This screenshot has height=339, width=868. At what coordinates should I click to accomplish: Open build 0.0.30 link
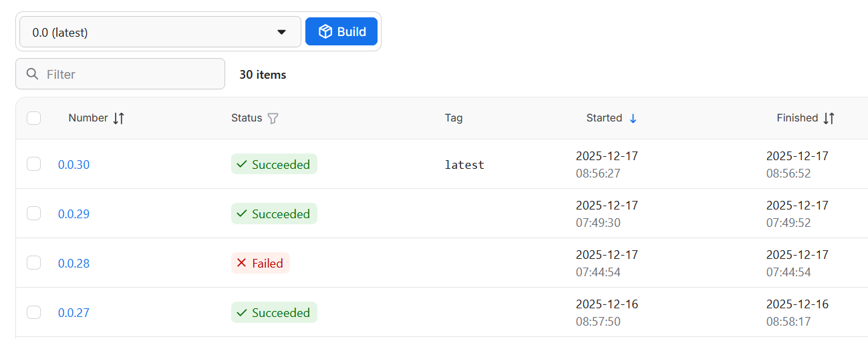click(x=74, y=165)
